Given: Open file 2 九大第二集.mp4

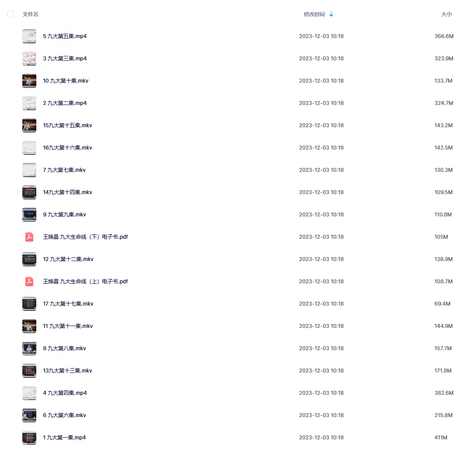Looking at the screenshot, I should (x=65, y=103).
